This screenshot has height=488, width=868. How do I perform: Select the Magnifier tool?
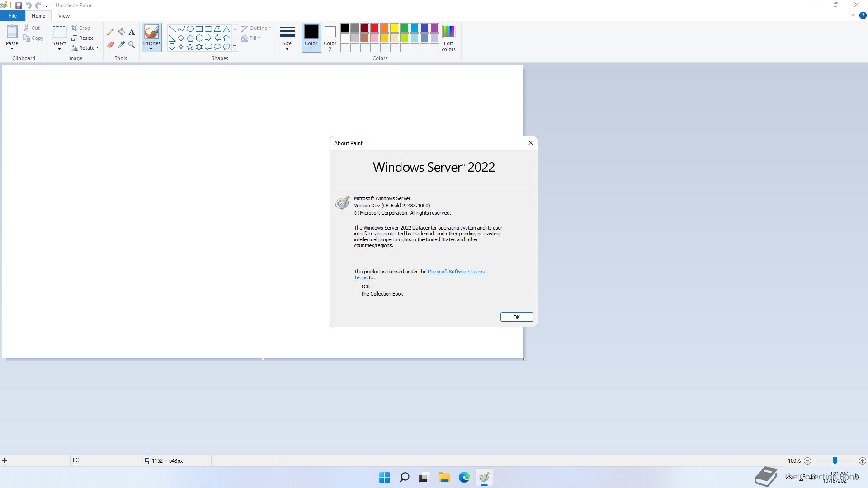(132, 45)
